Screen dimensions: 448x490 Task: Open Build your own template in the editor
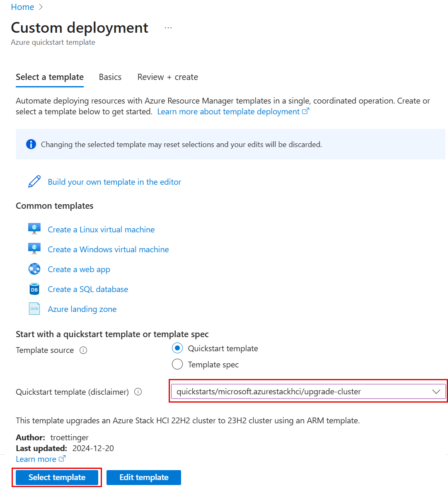pos(114,182)
